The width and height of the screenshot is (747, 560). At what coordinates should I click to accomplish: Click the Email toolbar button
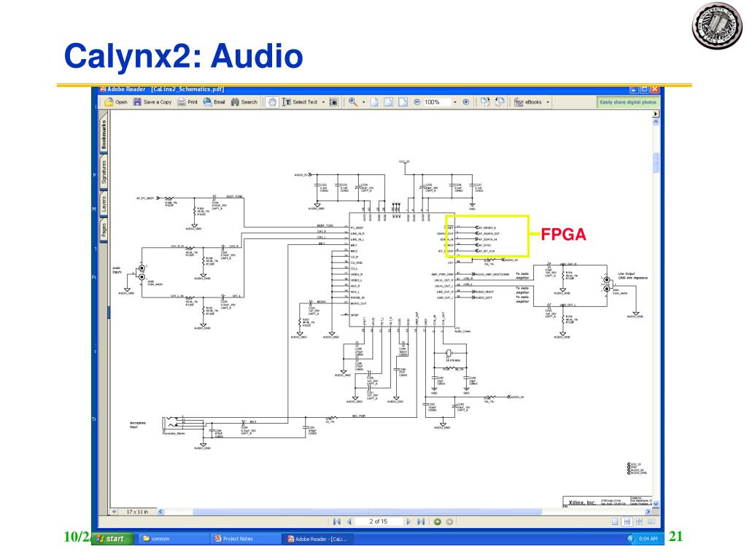(x=214, y=102)
